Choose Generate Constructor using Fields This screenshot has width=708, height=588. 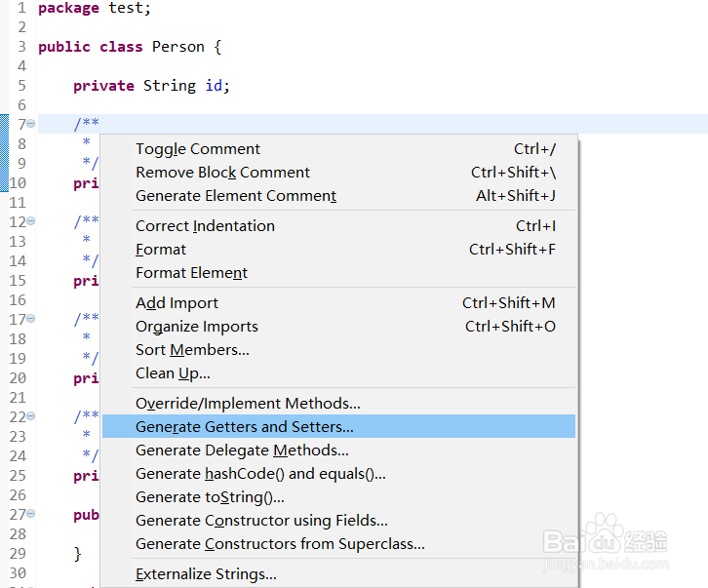[338, 521]
